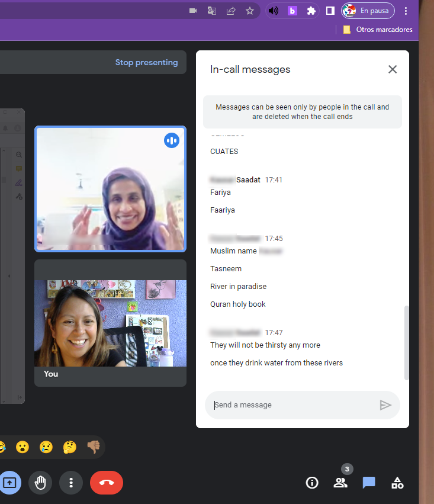This screenshot has height=504, width=434.
Task: Open the activities shapes icon
Action: click(397, 483)
